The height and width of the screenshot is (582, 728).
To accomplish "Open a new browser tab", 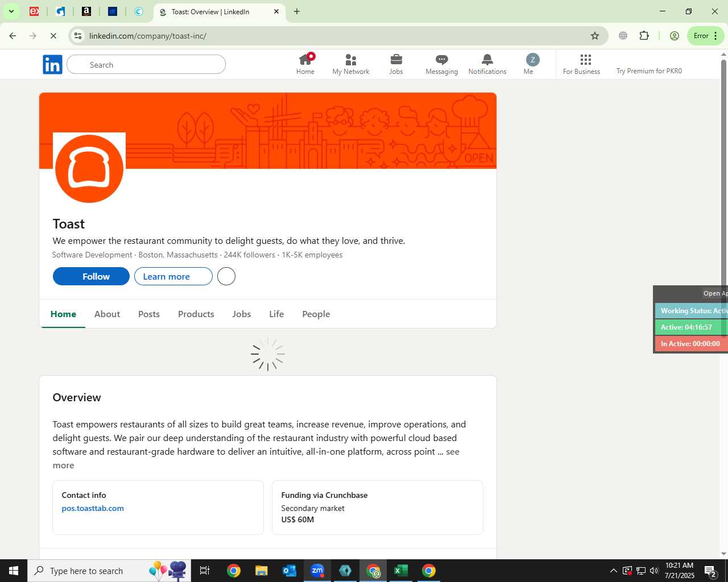I will point(297,11).
